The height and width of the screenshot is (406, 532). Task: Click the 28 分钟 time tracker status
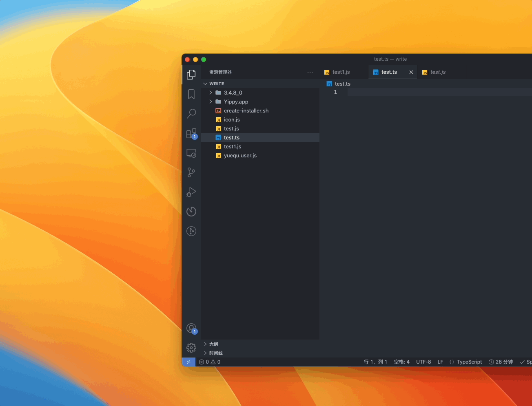501,362
